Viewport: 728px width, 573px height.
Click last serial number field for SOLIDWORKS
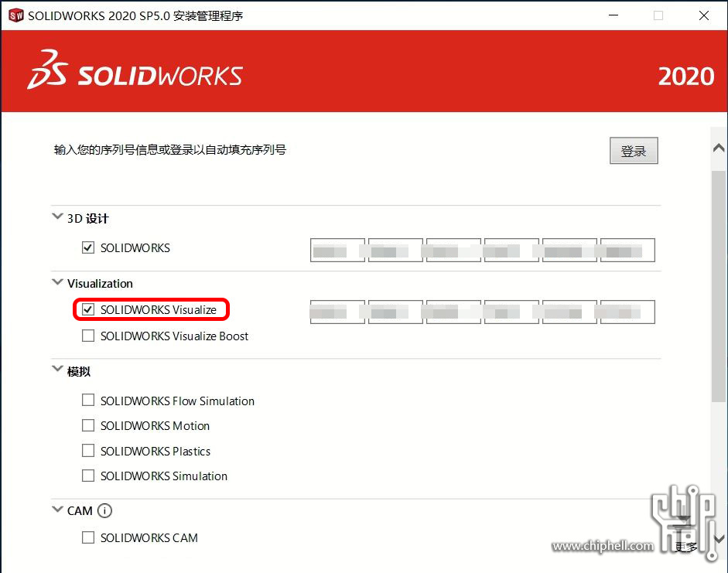(627, 250)
